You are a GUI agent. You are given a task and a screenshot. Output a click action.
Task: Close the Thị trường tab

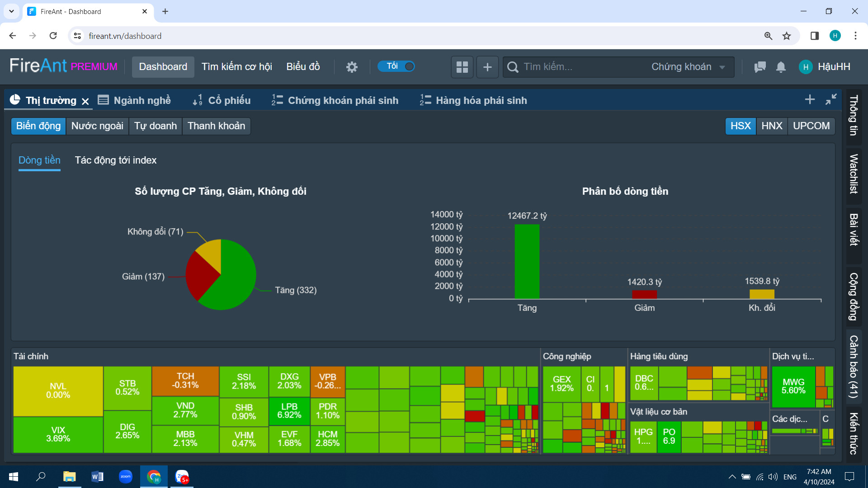85,101
